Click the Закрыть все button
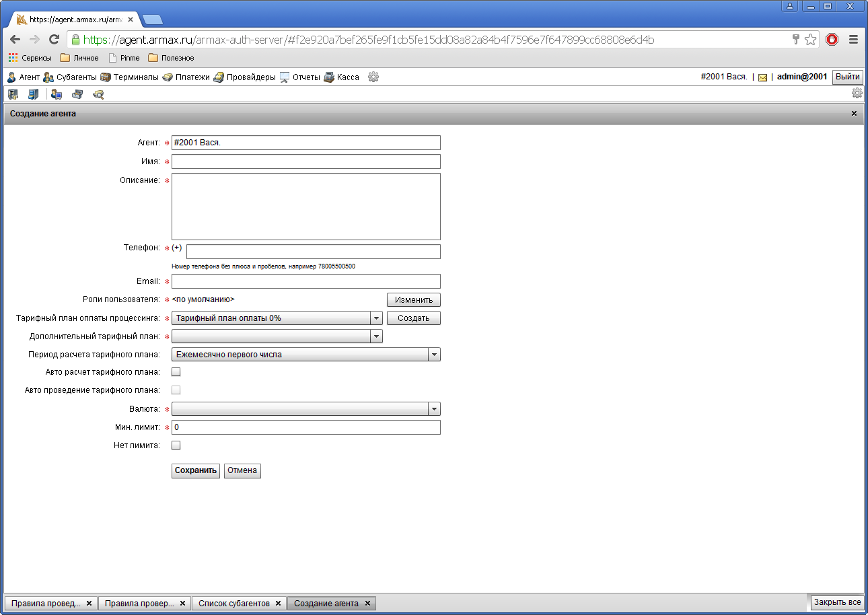The height and width of the screenshot is (615, 868). [837, 602]
